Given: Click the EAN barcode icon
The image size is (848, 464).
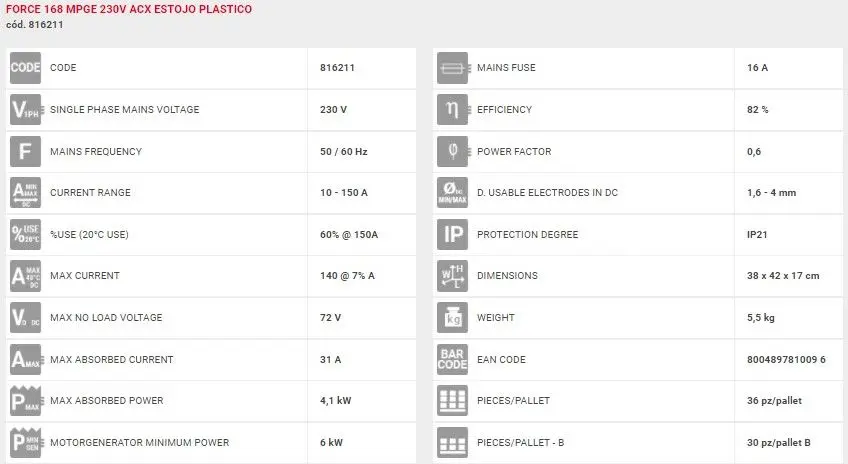Looking at the screenshot, I should pos(453,360).
